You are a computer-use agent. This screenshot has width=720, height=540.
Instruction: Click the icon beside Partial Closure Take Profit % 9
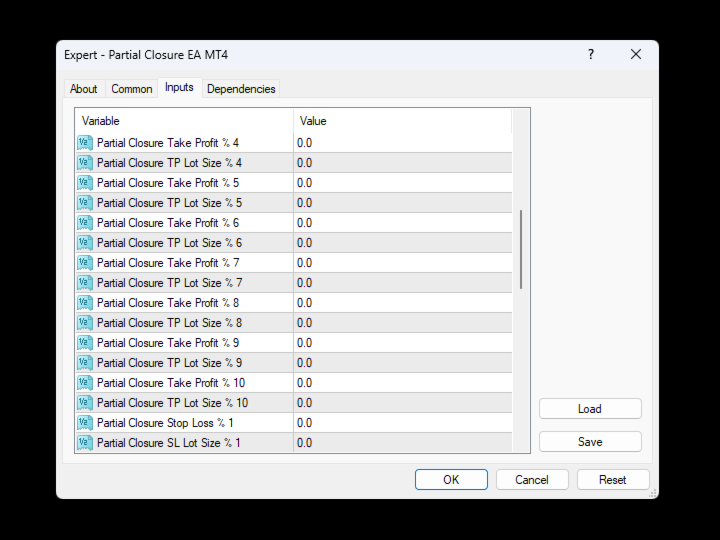coord(85,343)
